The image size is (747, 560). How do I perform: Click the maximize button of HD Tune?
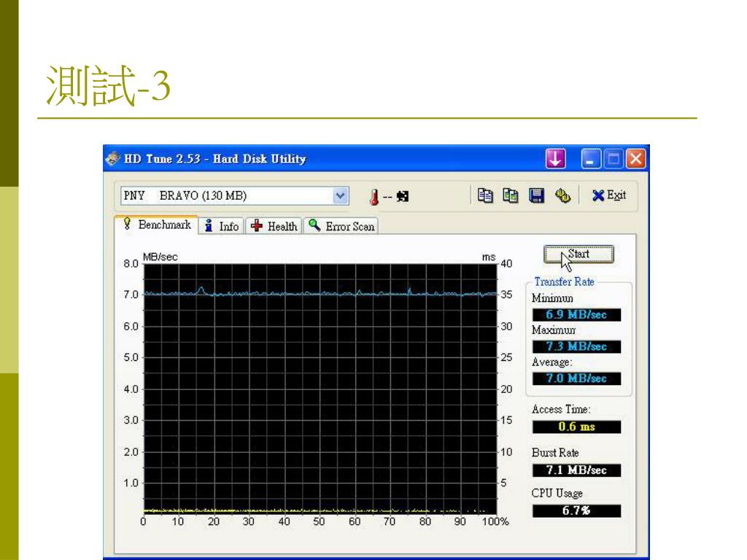coord(614,158)
